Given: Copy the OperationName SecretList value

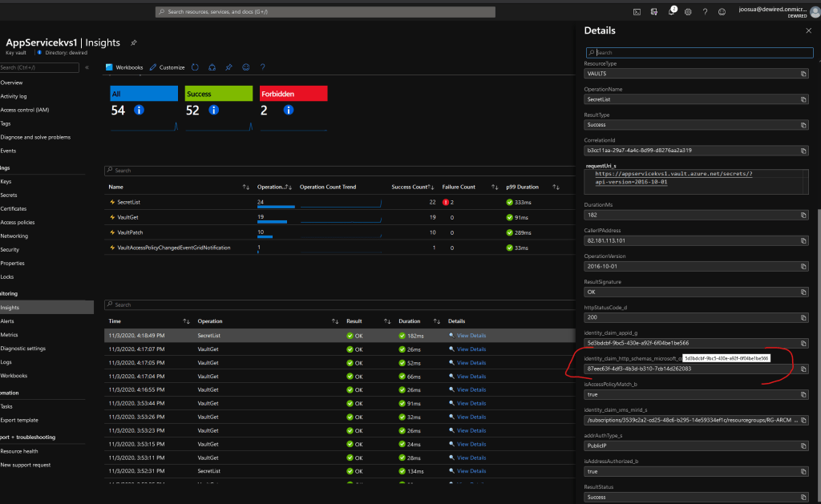Looking at the screenshot, I should pyautogui.click(x=804, y=99).
